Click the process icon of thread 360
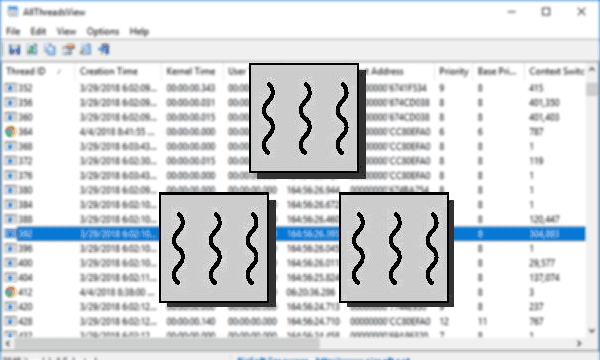 [11, 117]
